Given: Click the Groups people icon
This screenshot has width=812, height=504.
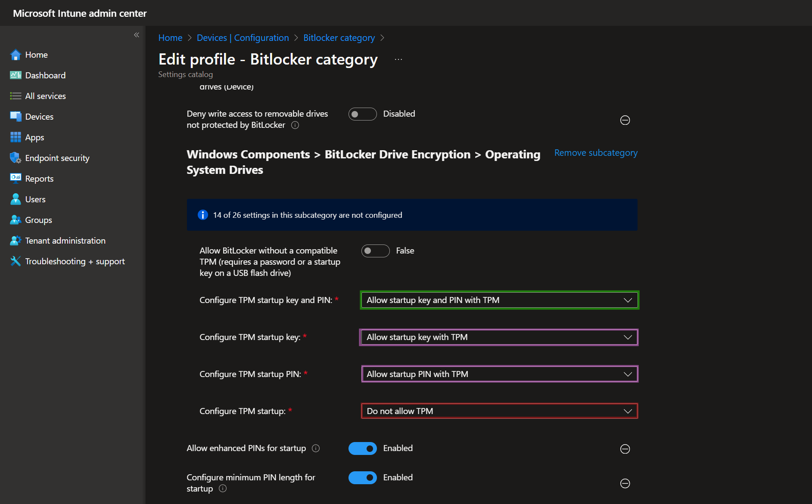Looking at the screenshot, I should click(16, 220).
